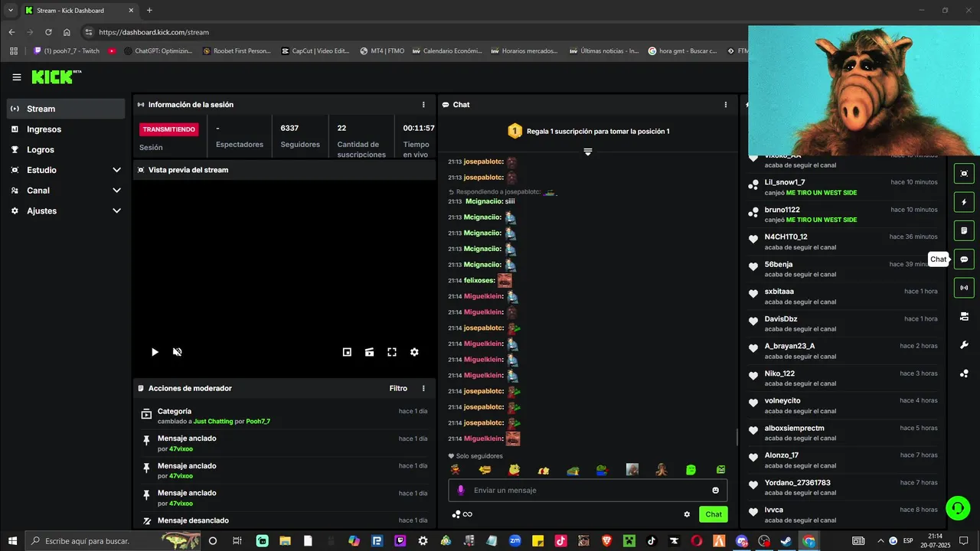Toggle mini-player mode in stream preview
The height and width of the screenshot is (551, 980).
click(x=347, y=352)
